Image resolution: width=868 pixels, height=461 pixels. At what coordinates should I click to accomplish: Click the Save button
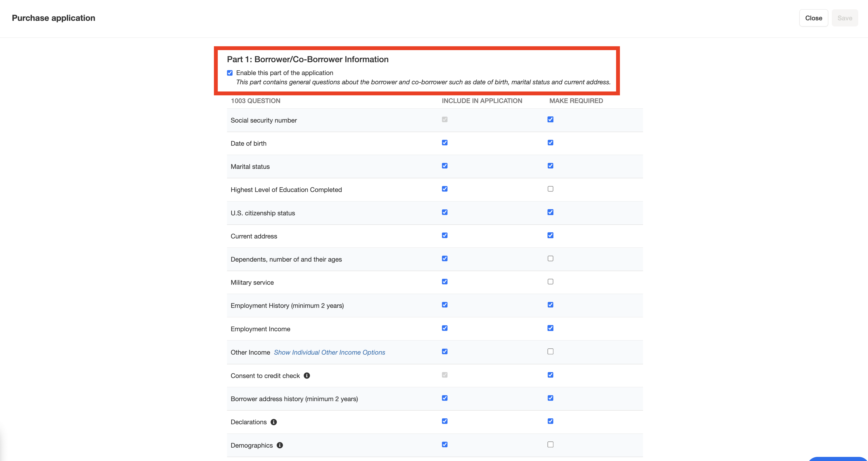(844, 18)
